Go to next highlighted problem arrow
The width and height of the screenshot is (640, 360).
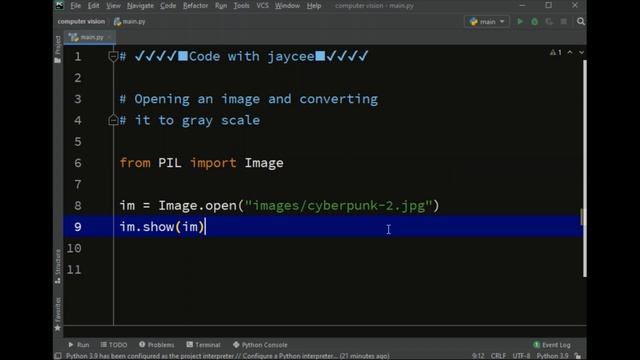(x=581, y=52)
